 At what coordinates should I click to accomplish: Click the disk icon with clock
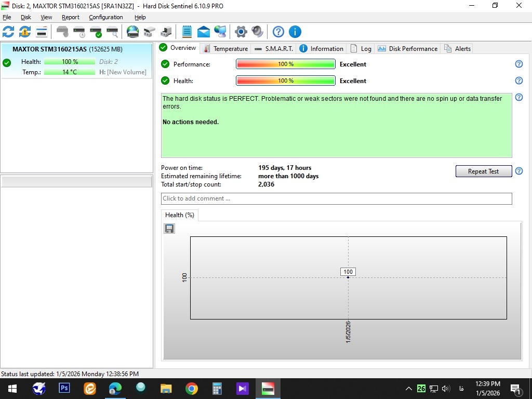tap(79, 32)
